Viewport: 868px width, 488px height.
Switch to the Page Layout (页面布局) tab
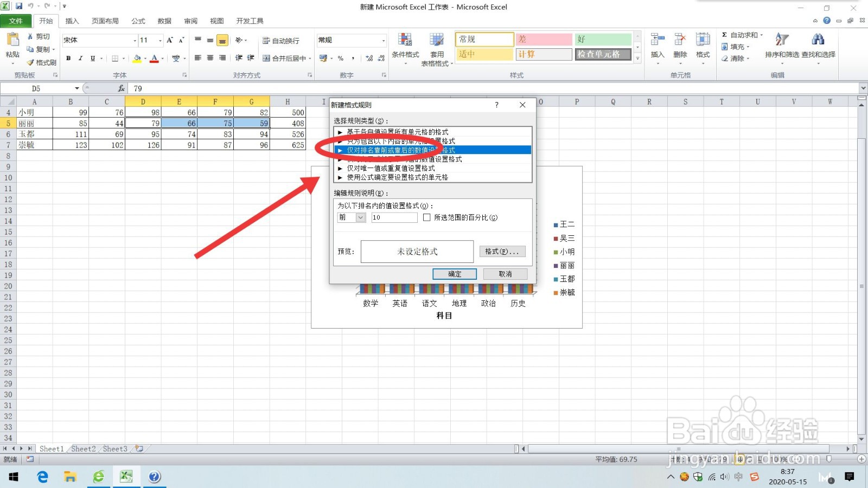tap(105, 21)
